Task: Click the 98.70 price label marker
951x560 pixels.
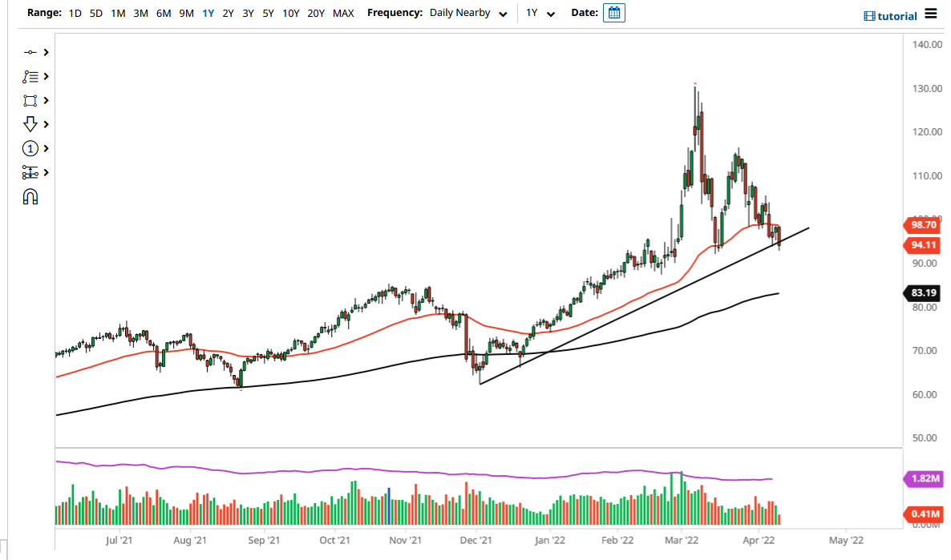Action: (922, 225)
